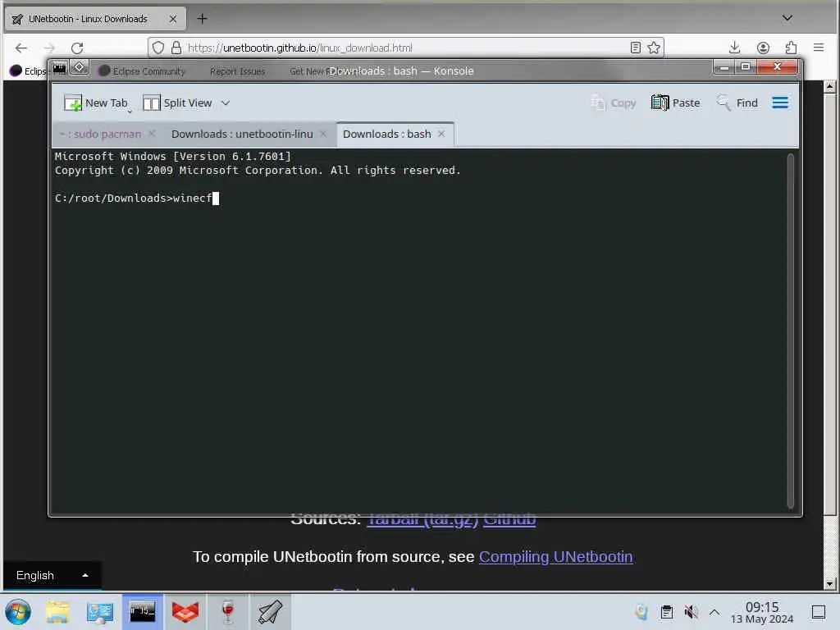Open the file manager folder taskbar icon
This screenshot has height=630, width=840.
57,612
